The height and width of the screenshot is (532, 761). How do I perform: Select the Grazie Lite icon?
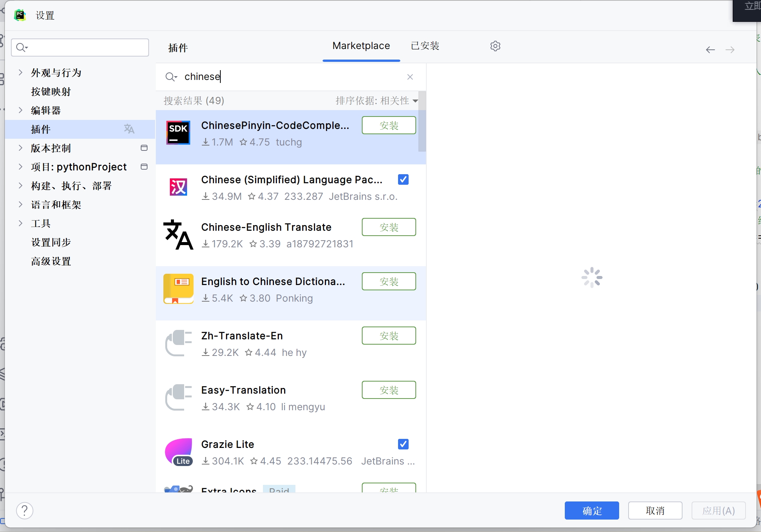click(x=178, y=452)
